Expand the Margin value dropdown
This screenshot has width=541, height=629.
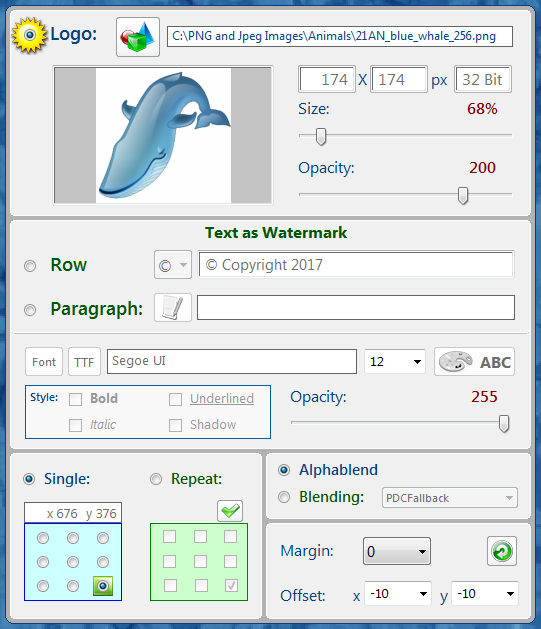397,551
